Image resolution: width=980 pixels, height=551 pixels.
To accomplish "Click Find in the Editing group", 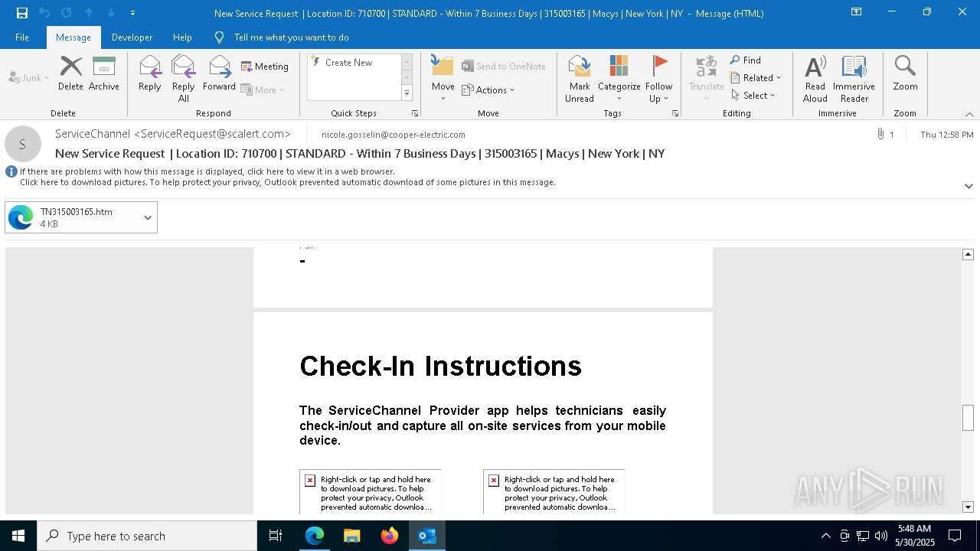I will click(746, 60).
